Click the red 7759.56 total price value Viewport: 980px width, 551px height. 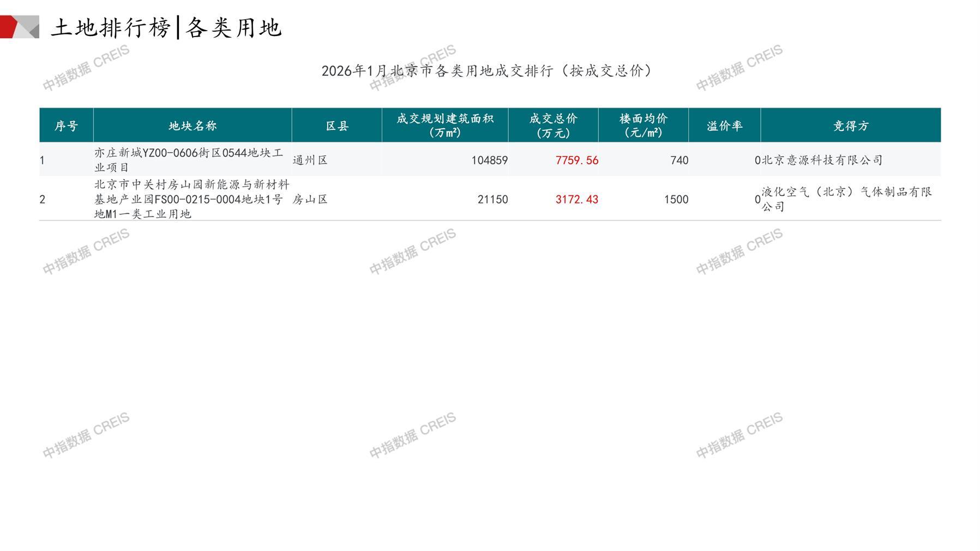click(576, 160)
